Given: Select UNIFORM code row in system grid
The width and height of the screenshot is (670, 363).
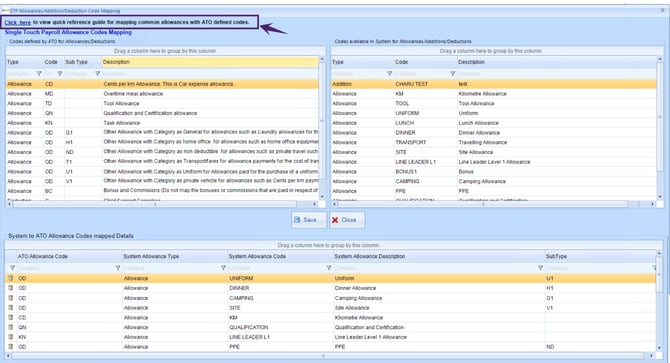Looking at the screenshot, I should pyautogui.click(x=494, y=113).
